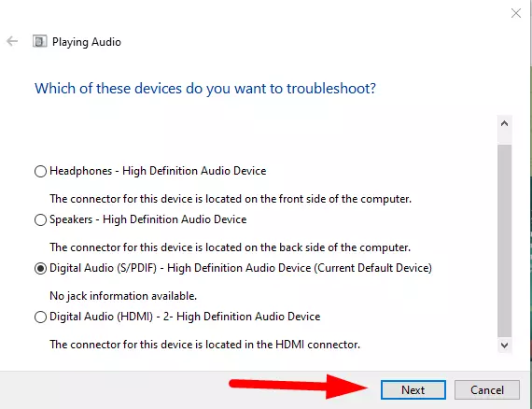Screen dimensions: 532x409
Task: Click the red arrow pointing at Next
Action: pyautogui.click(x=299, y=386)
